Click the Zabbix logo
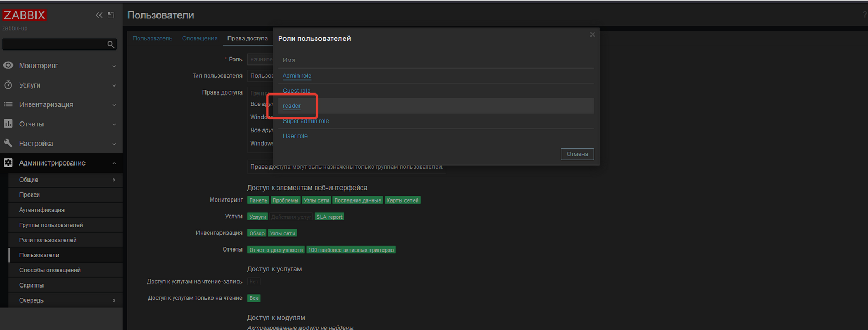 tap(24, 15)
